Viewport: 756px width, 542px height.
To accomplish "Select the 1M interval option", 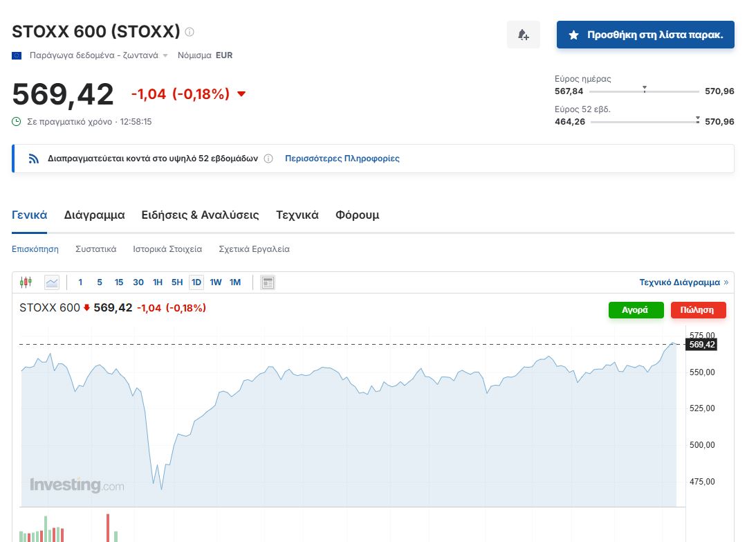I will click(235, 282).
